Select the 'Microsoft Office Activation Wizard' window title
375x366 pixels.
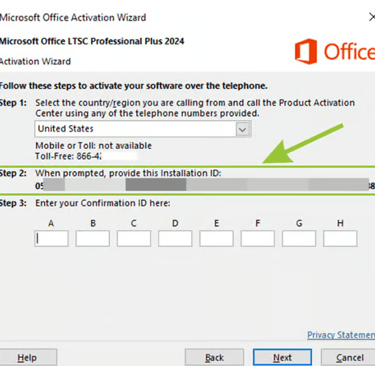73,17
